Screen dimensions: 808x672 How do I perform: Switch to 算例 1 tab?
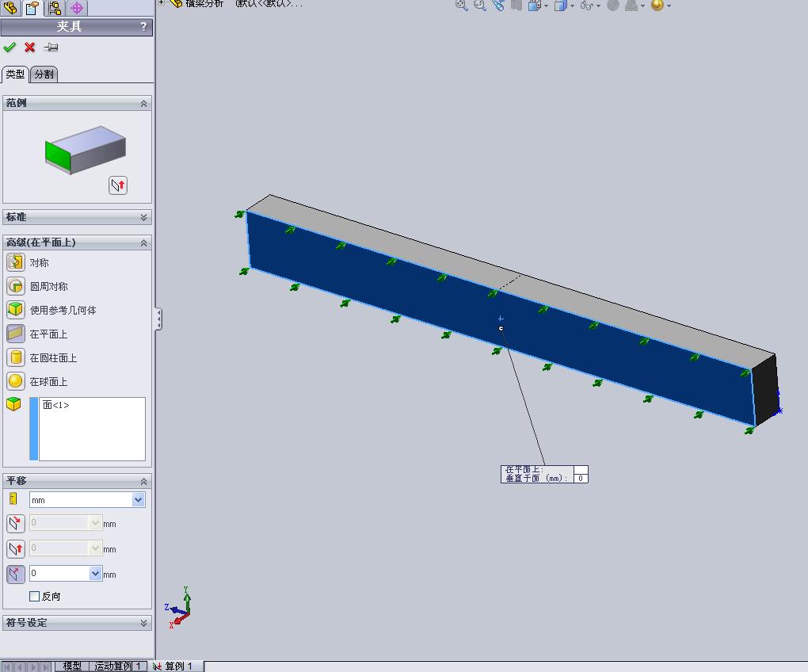[175, 666]
